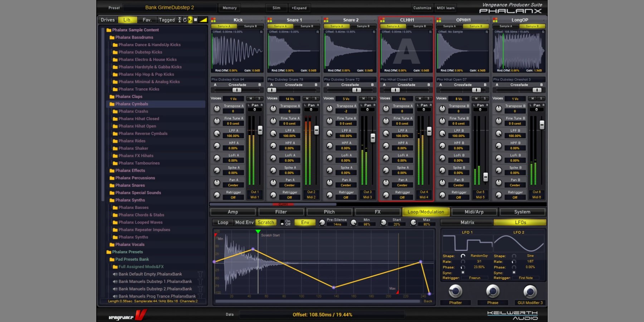Open the LFO 2 Retrigger First Note dropdown
Viewport: 644px width, 322px height.
[526, 278]
